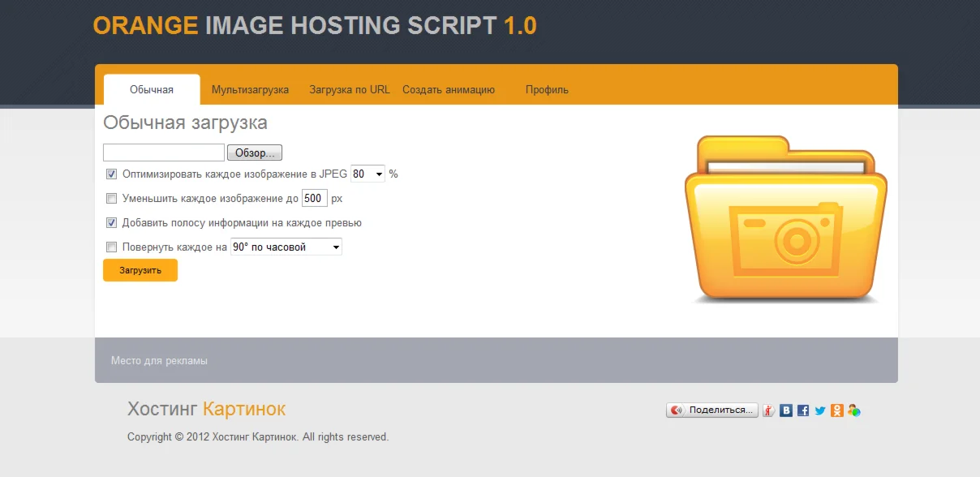Screen dimensions: 980x477
Task: Share on Odnoklassniki orange icon
Action: [837, 410]
